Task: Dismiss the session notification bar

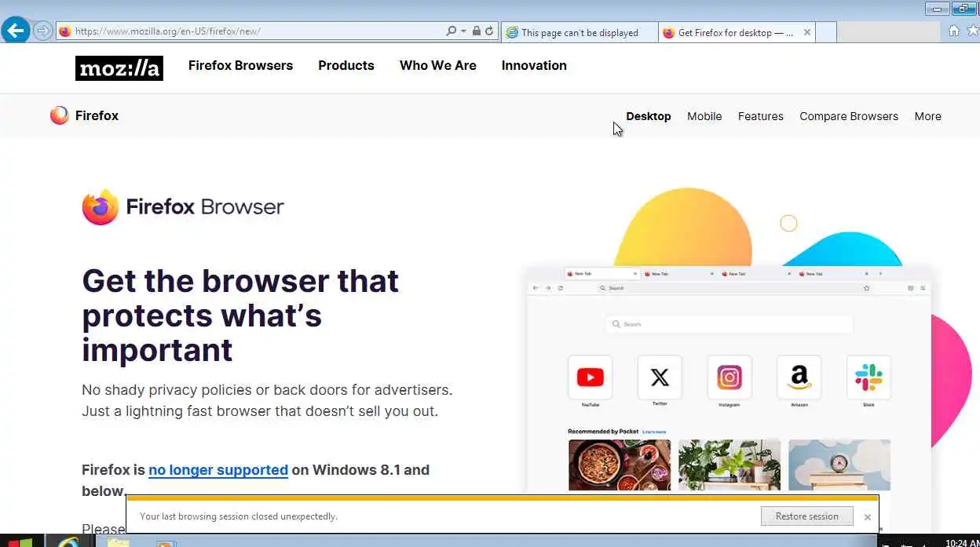Action: (x=867, y=517)
